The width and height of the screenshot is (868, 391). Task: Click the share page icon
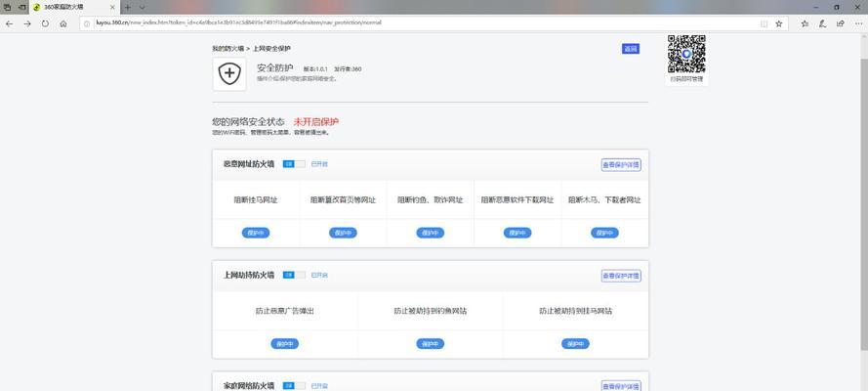coord(841,23)
